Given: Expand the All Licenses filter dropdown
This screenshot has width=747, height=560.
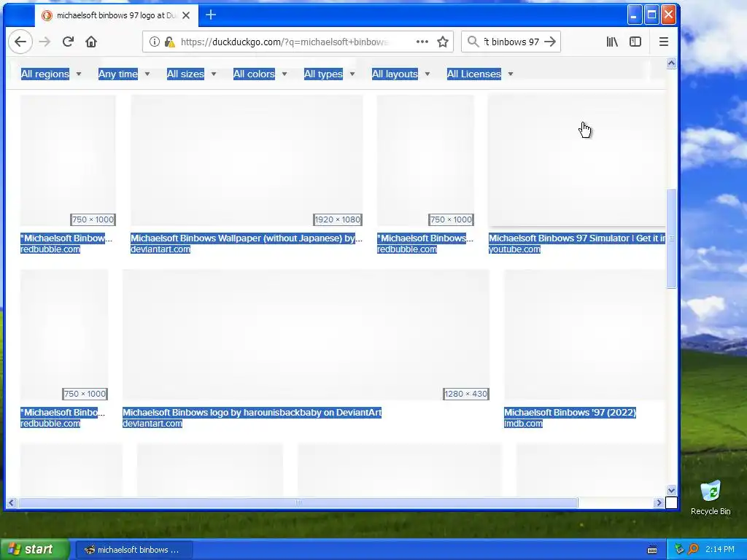Looking at the screenshot, I should (480, 74).
